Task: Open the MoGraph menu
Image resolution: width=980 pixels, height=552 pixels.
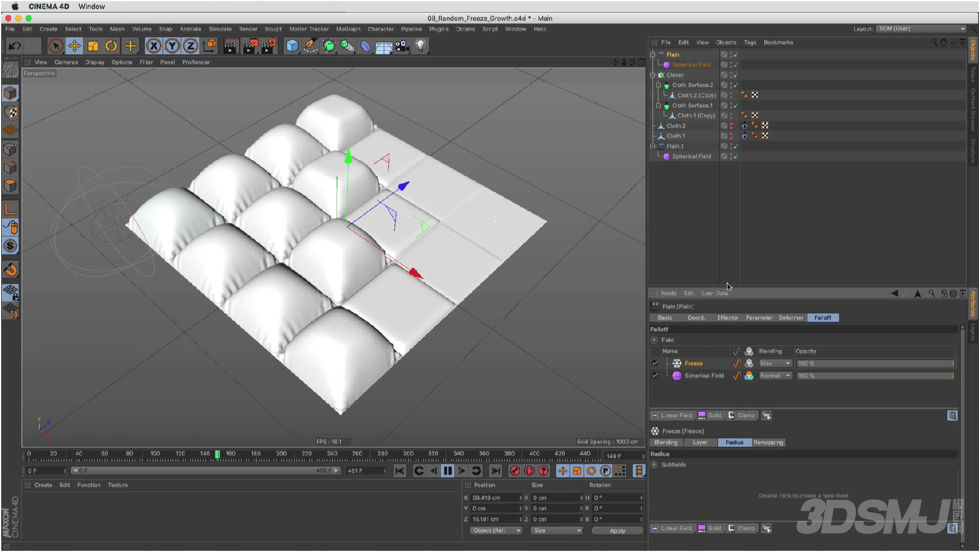Action: (348, 29)
